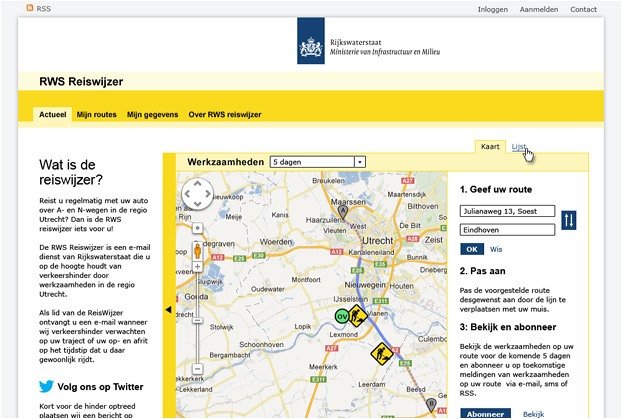Click the orange Street View pegman

click(198, 252)
